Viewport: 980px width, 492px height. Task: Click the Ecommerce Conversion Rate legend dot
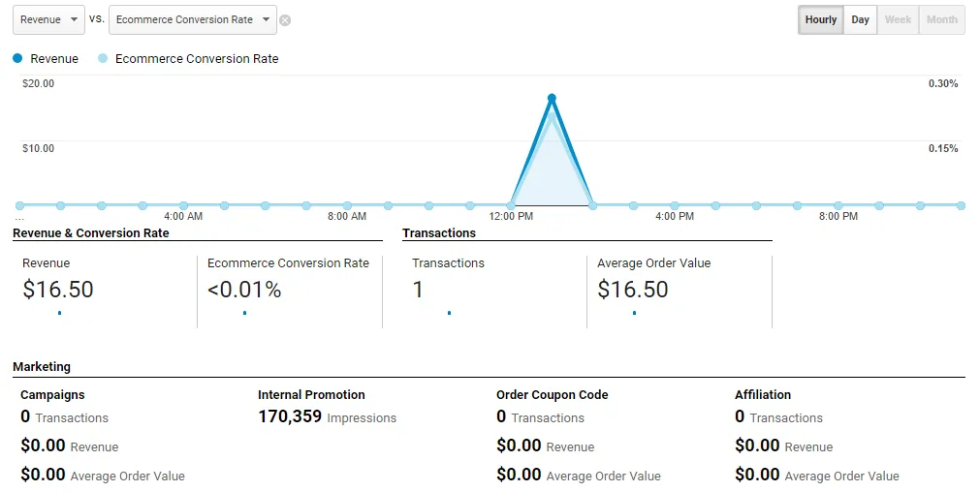(x=103, y=59)
